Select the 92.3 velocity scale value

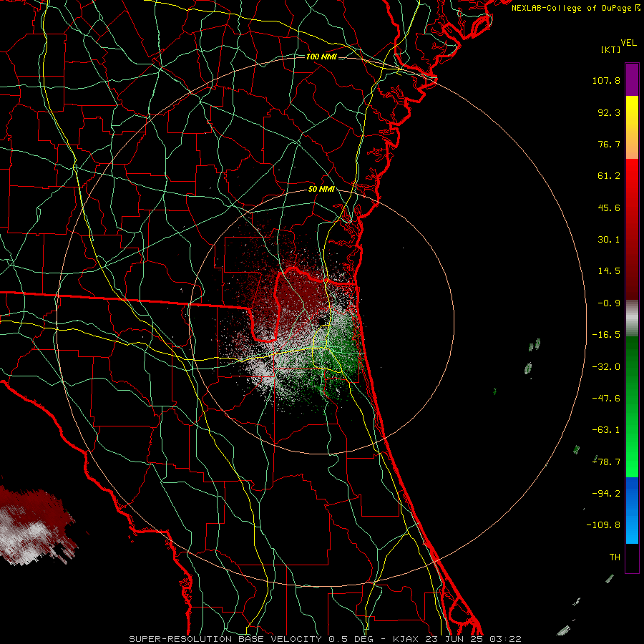tap(609, 112)
